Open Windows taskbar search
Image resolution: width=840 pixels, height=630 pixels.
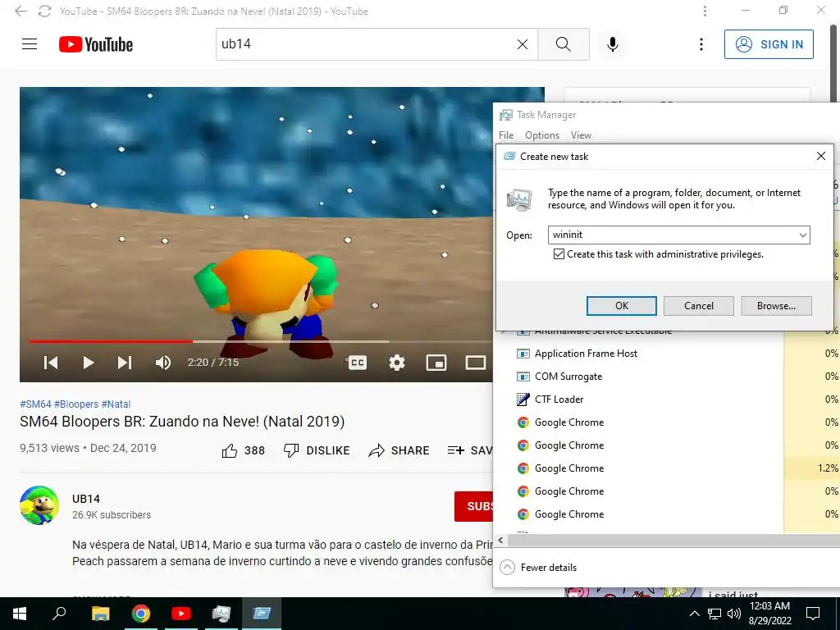[x=59, y=614]
